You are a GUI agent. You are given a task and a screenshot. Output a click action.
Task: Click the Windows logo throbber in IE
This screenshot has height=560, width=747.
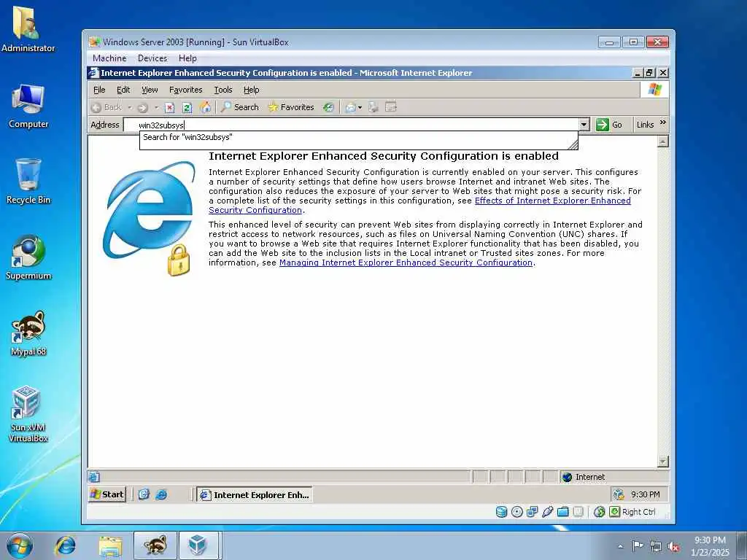coord(654,90)
